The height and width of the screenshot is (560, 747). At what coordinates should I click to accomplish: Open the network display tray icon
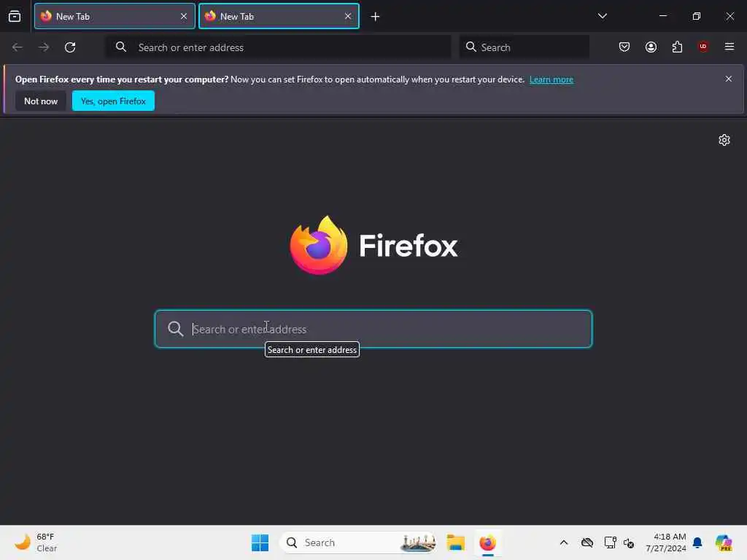coord(610,542)
